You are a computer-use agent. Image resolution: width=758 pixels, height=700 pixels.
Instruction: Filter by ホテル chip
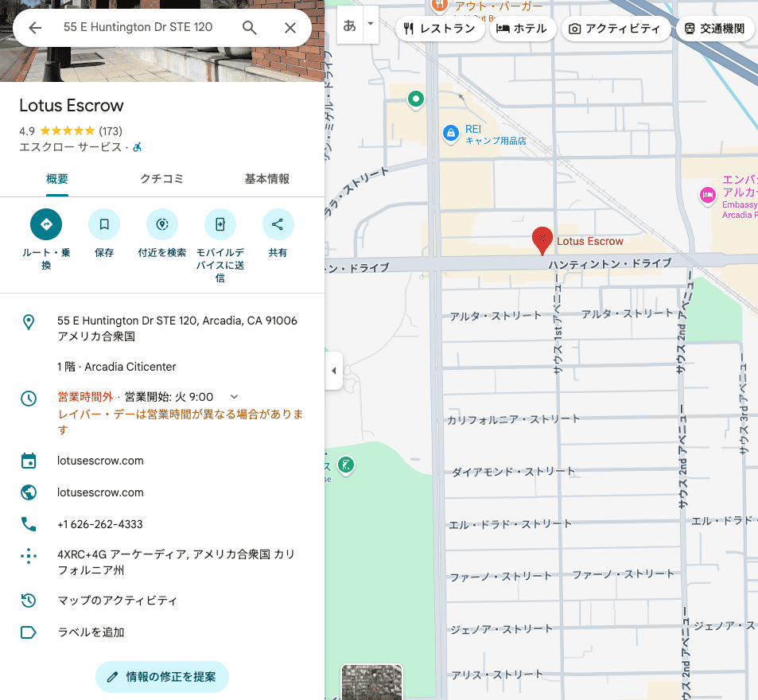coord(522,29)
